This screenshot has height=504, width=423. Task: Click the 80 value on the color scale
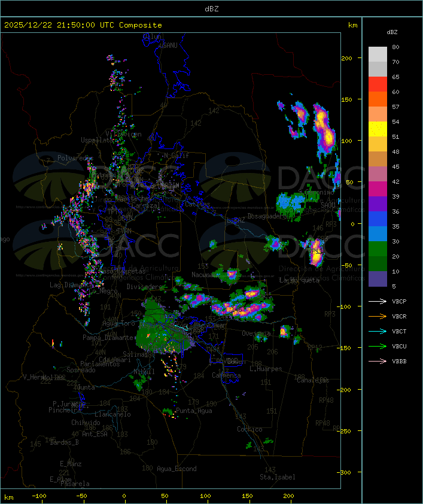click(395, 47)
